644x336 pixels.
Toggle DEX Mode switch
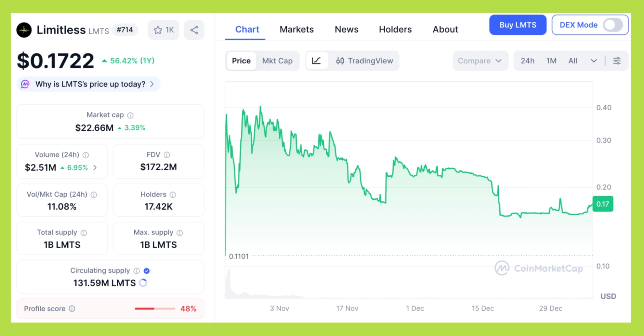pos(612,25)
